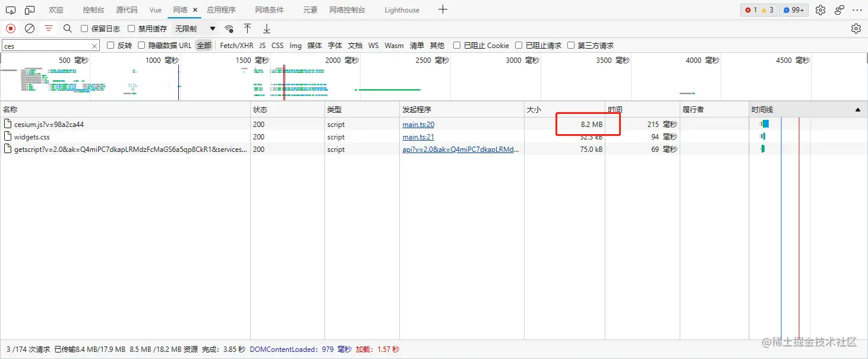Screen dimensions: 868x359
Task: Open the DevTools more options menu
Action: [x=857, y=10]
